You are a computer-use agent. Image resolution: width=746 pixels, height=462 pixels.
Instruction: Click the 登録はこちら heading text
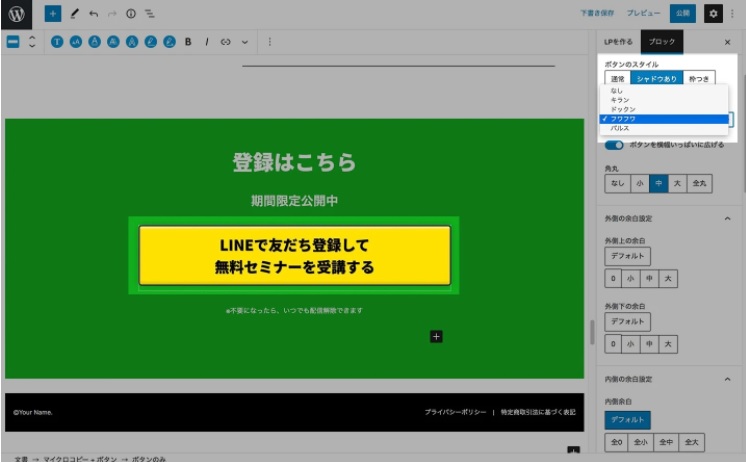point(294,162)
